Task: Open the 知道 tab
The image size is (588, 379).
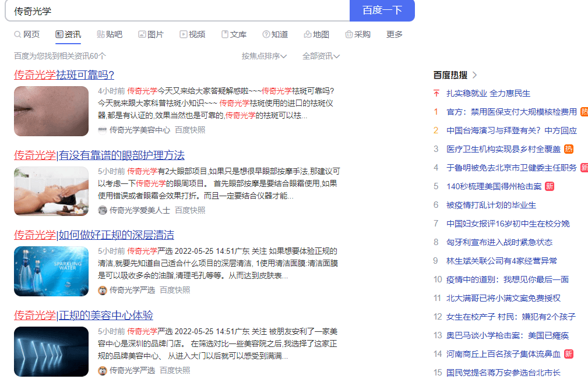Action: [x=274, y=34]
